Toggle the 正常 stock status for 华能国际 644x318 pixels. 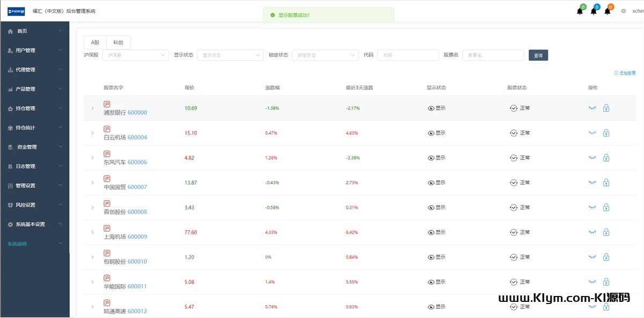[x=519, y=282]
